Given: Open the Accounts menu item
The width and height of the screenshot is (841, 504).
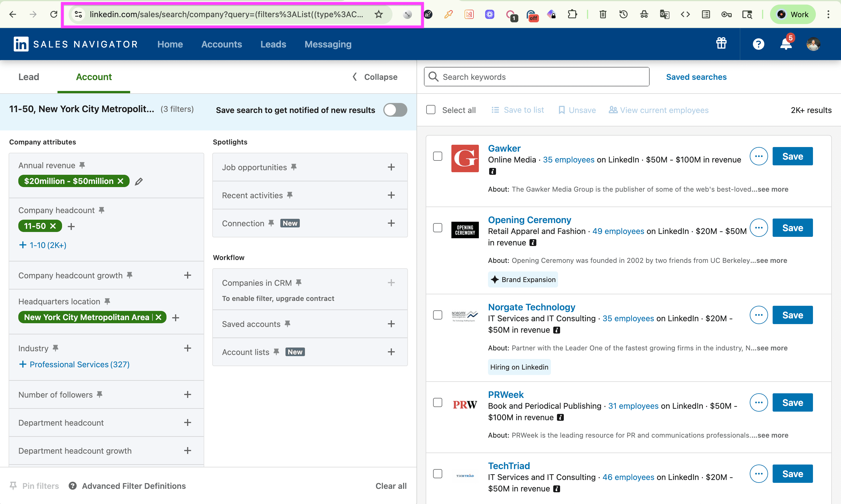Looking at the screenshot, I should coord(221,44).
